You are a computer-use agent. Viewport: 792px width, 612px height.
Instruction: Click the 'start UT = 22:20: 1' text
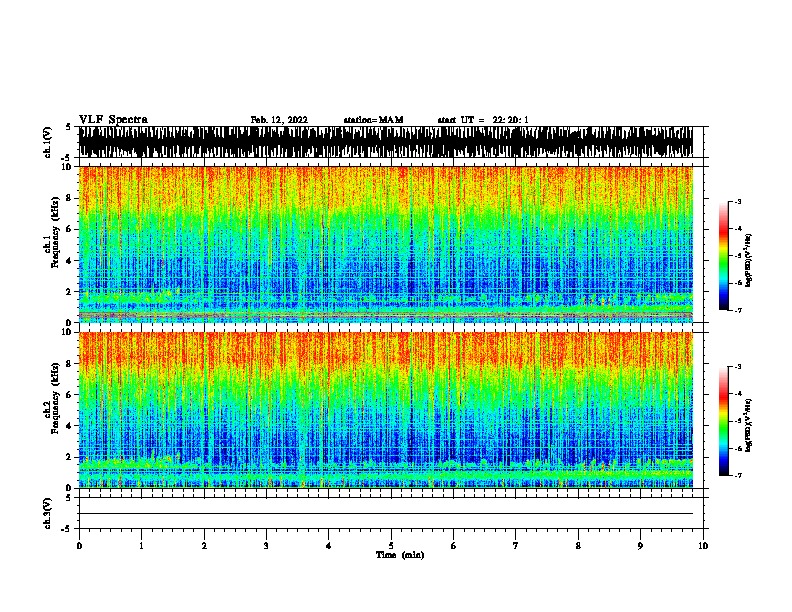click(483, 120)
